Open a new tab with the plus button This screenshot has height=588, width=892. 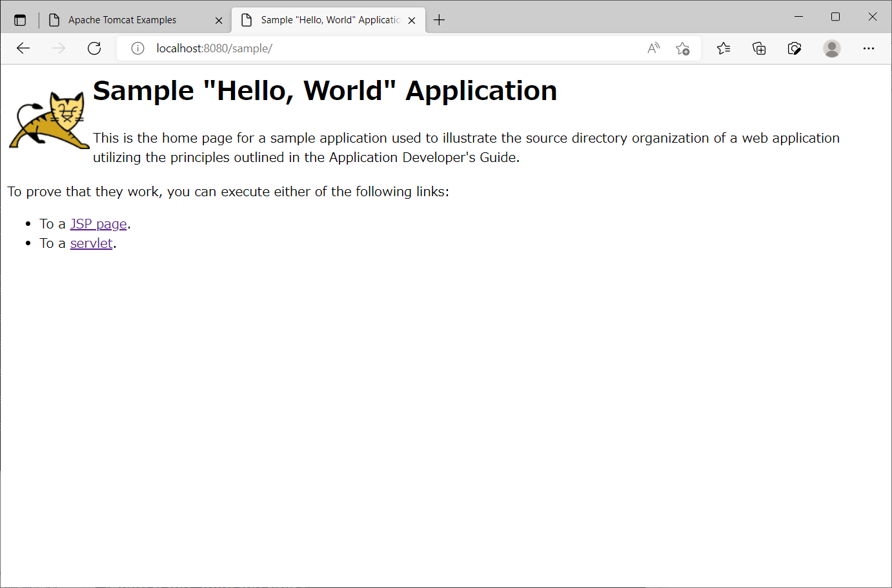(439, 20)
